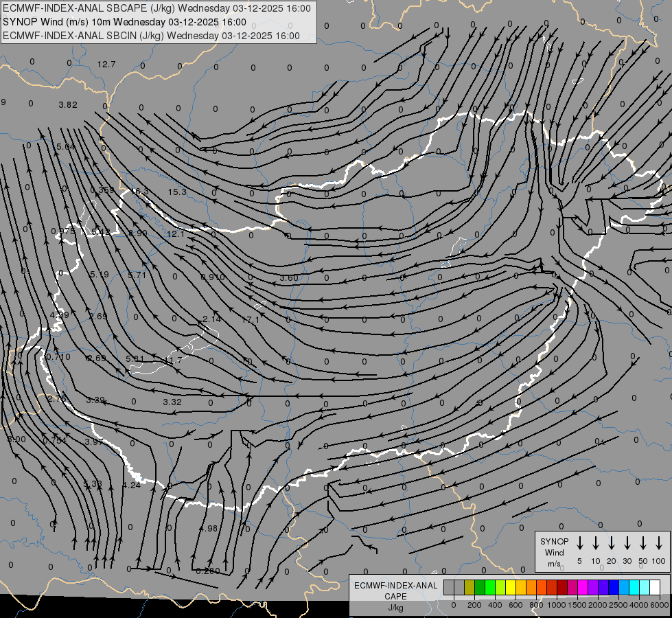672x618 pixels.
Task: Pick the dark green CAPE legend swatch
Action: (480, 587)
